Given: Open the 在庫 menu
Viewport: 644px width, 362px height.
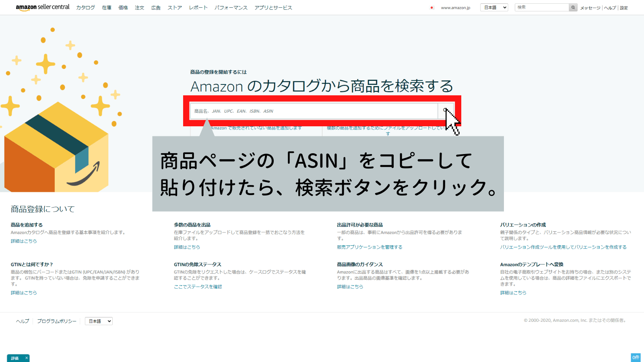Looking at the screenshot, I should [107, 8].
